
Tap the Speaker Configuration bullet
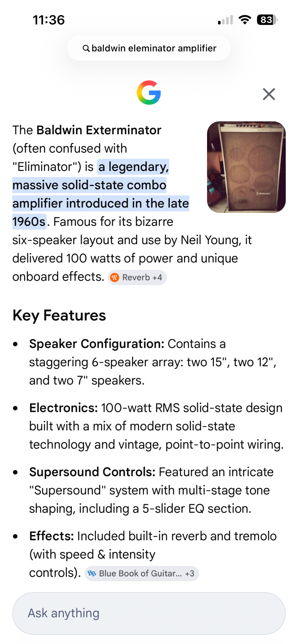pyautogui.click(x=97, y=344)
